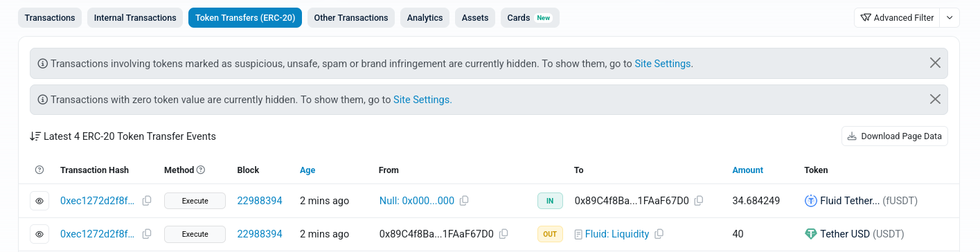This screenshot has height=252, width=980.
Task: Switch to Internal Transactions tab
Action: (135, 18)
